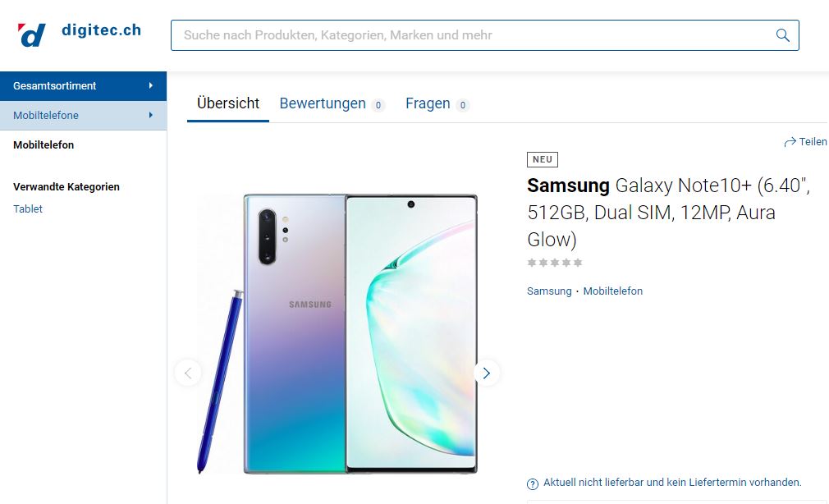This screenshot has width=829, height=504.
Task: Select the Übersicht tab
Action: 228,103
